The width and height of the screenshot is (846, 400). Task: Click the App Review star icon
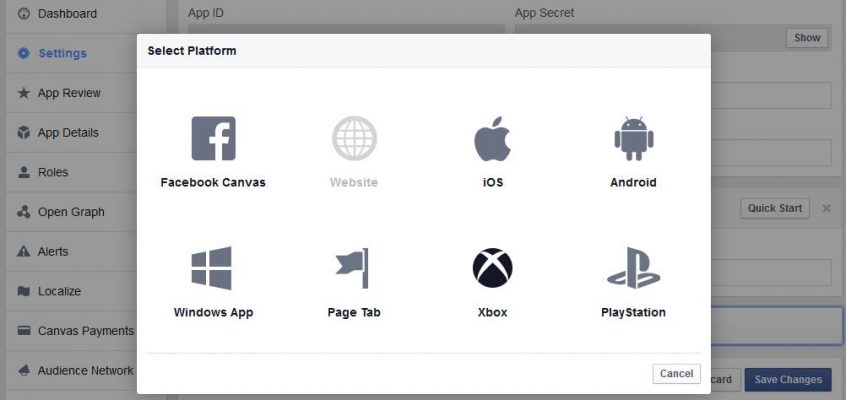click(24, 93)
